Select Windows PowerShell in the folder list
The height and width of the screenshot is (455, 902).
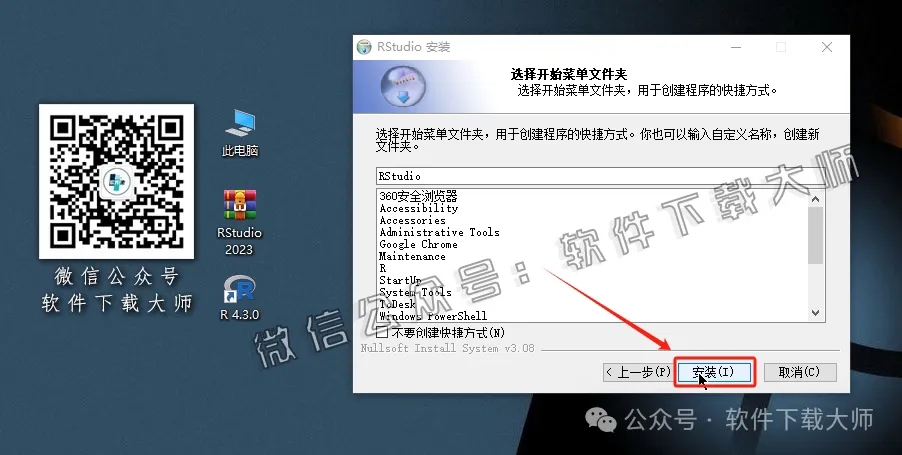click(433, 316)
